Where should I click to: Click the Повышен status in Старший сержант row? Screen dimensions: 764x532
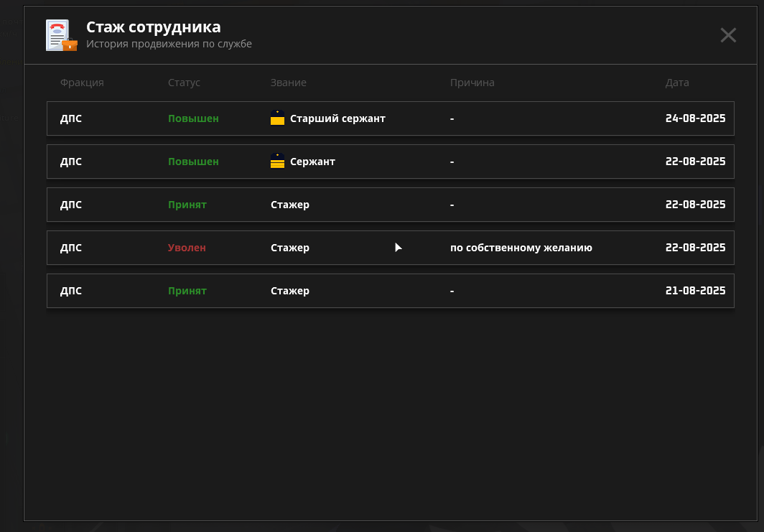click(x=193, y=118)
